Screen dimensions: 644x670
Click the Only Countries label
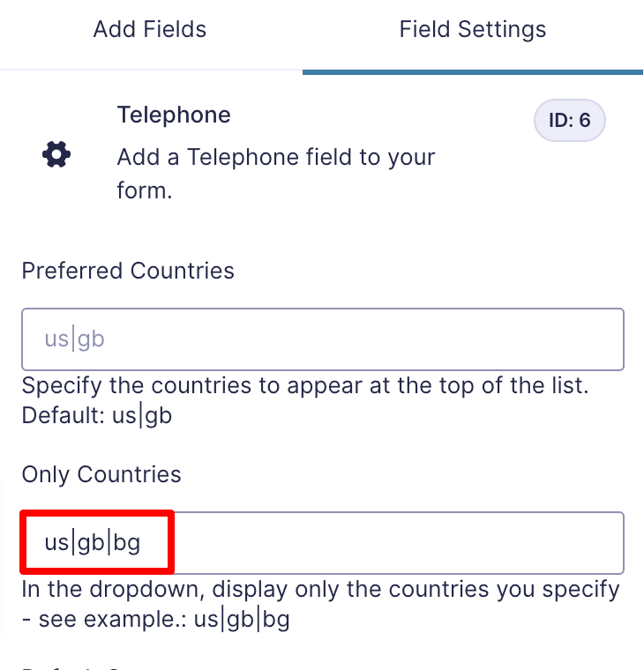pyautogui.click(x=101, y=474)
